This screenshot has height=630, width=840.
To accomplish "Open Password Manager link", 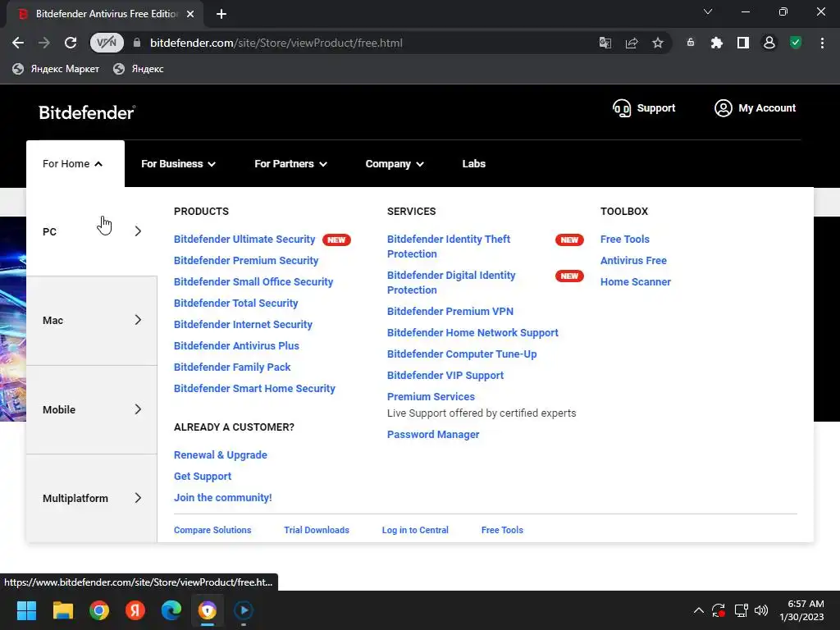I will (433, 435).
